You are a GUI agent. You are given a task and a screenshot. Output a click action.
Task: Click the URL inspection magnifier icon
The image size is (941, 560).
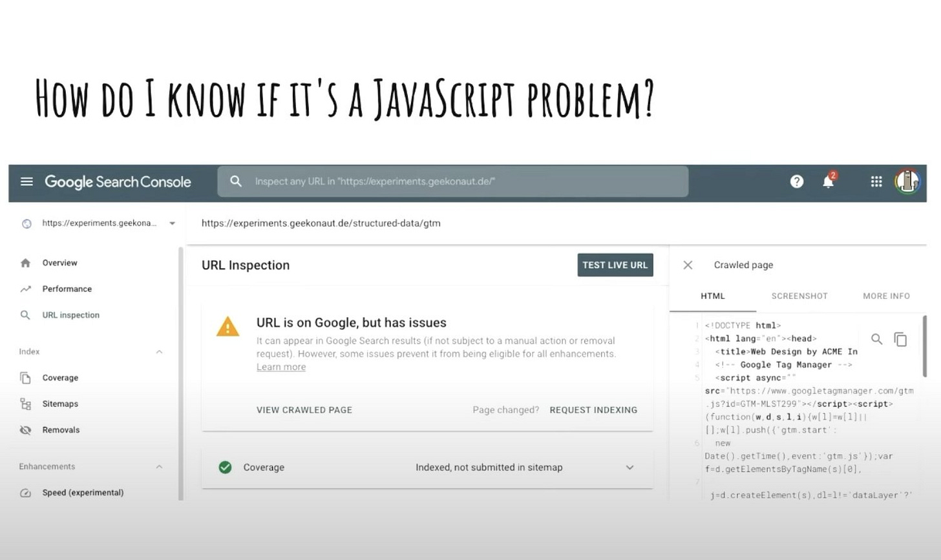click(25, 315)
